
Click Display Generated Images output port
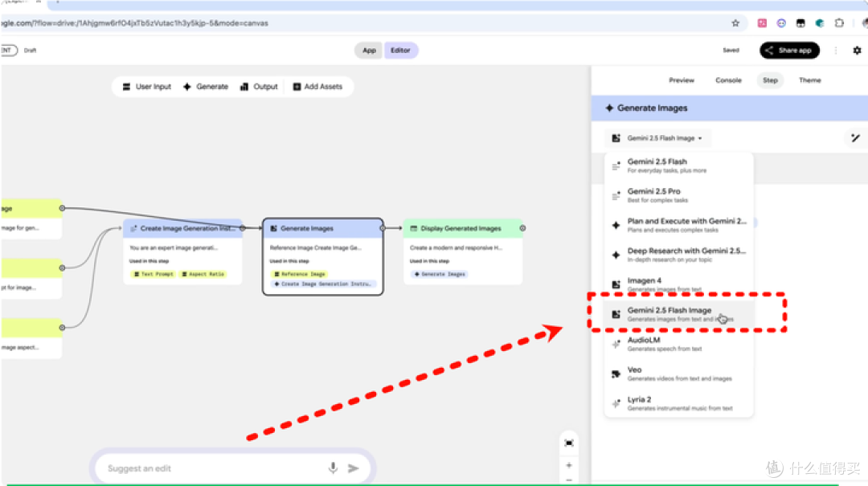[x=522, y=228]
